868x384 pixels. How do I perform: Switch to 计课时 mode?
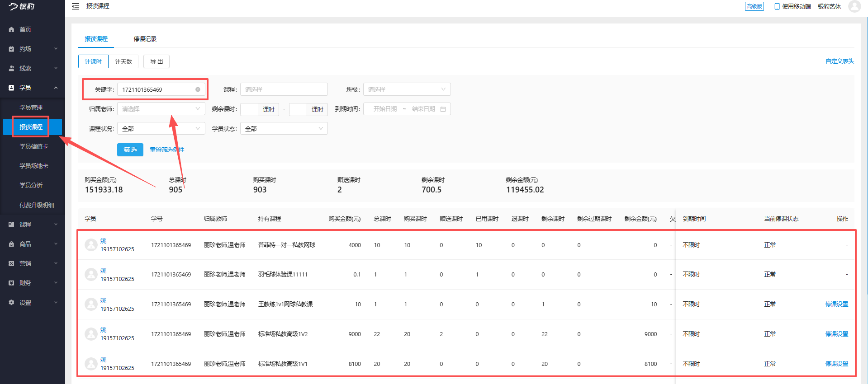click(93, 61)
